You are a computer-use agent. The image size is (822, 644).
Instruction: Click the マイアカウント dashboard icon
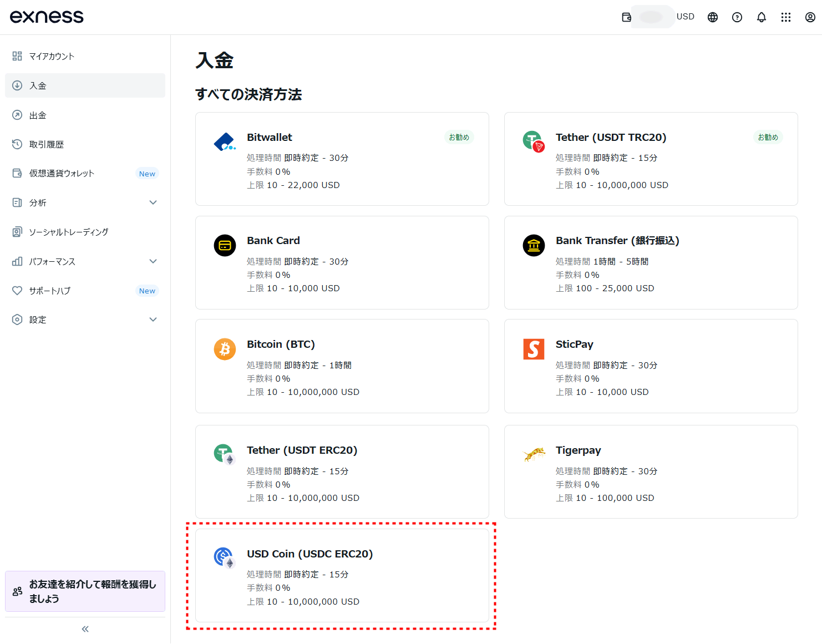tap(17, 56)
